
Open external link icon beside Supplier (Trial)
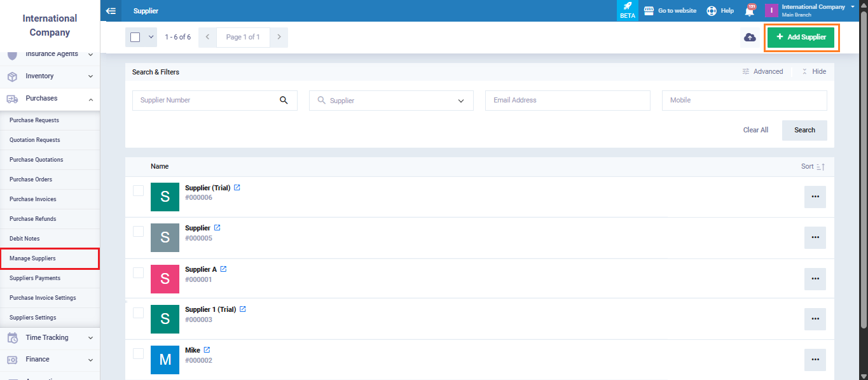pyautogui.click(x=237, y=188)
